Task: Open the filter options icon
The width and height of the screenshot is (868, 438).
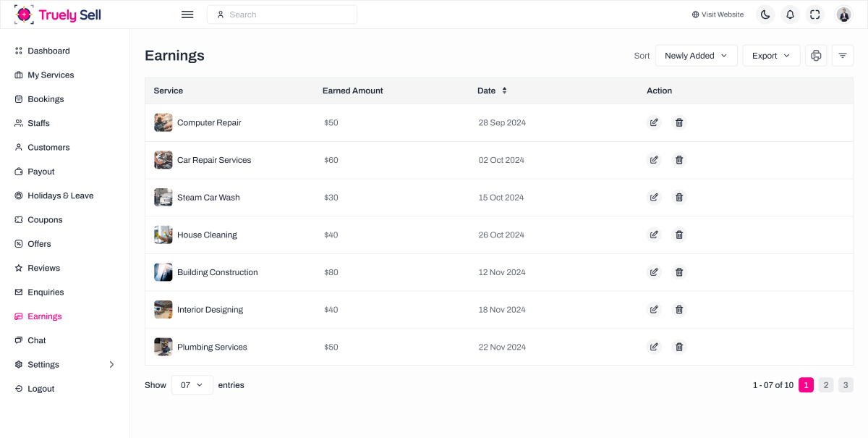Action: (843, 56)
